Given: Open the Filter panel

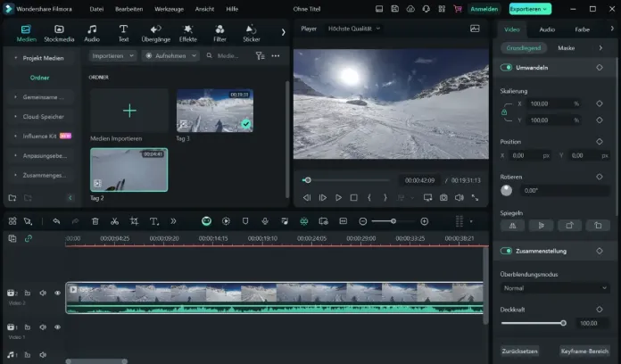Looking at the screenshot, I should pyautogui.click(x=219, y=33).
